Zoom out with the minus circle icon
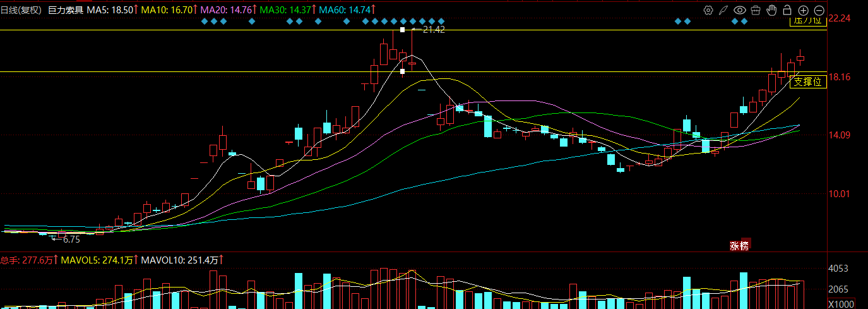The height and width of the screenshot is (309, 868). point(819,10)
